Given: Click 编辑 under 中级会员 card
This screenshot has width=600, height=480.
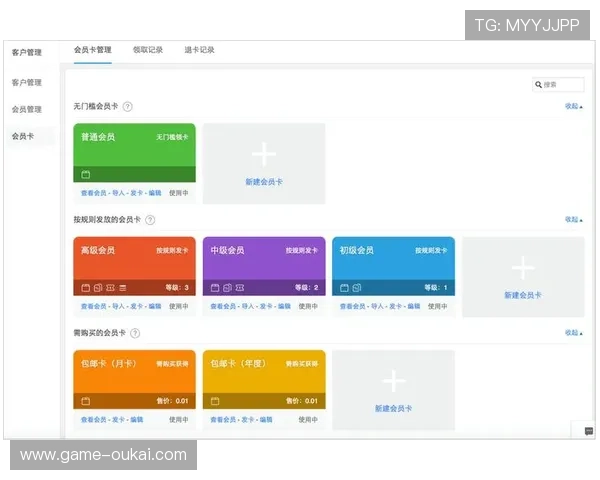Looking at the screenshot, I should point(284,306).
